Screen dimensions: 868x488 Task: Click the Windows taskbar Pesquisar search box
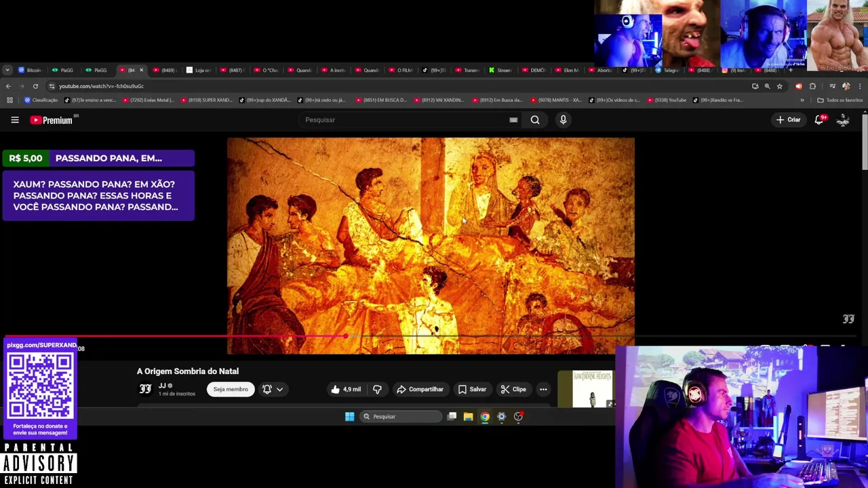pyautogui.click(x=401, y=417)
